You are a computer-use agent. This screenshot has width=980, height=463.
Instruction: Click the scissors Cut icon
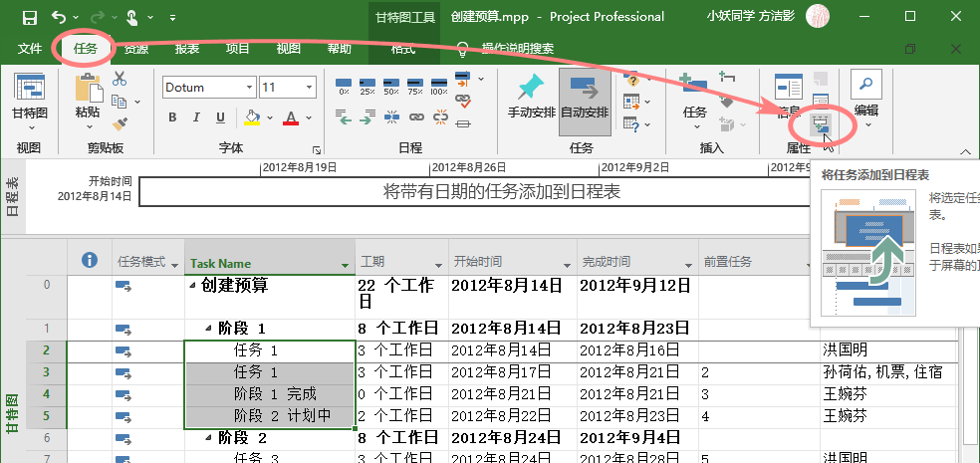coord(120,79)
